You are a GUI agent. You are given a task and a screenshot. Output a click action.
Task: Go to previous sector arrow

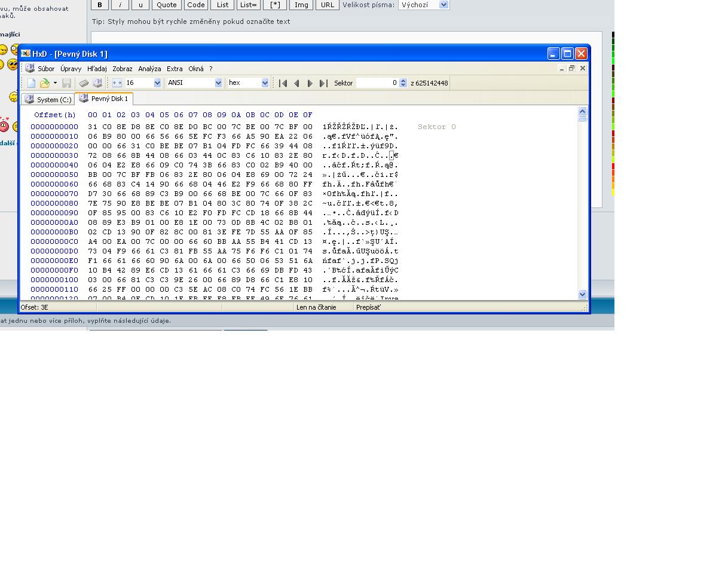296,83
